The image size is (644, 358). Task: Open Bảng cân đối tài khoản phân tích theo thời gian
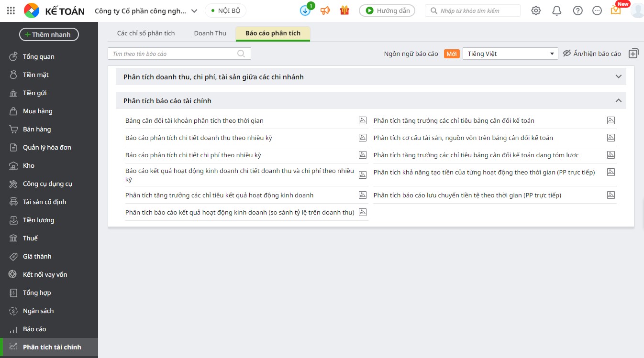pos(194,120)
